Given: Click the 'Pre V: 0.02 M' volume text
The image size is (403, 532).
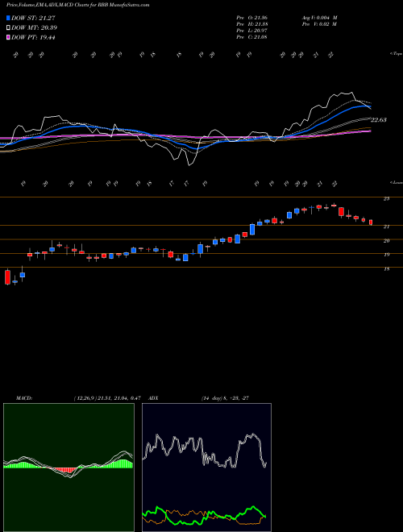Looking at the screenshot, I should click(x=321, y=24).
